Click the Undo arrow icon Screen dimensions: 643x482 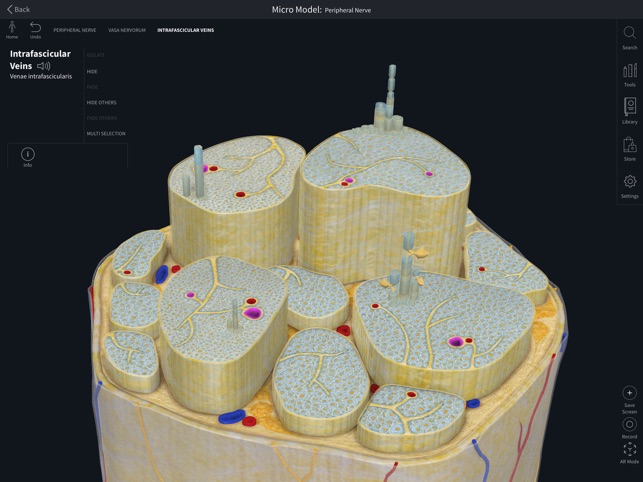pos(35,27)
